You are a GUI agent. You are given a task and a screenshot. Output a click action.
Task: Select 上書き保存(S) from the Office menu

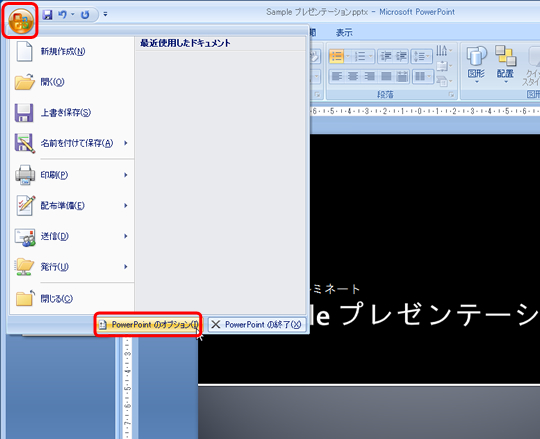pos(72,113)
